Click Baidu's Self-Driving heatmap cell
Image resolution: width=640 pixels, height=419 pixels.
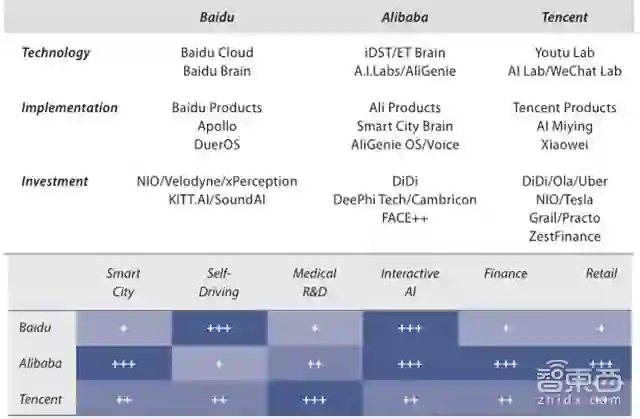219,328
